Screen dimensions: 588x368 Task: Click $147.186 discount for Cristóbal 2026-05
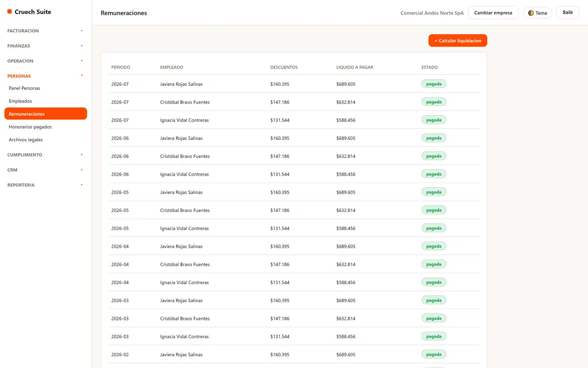tap(280, 210)
